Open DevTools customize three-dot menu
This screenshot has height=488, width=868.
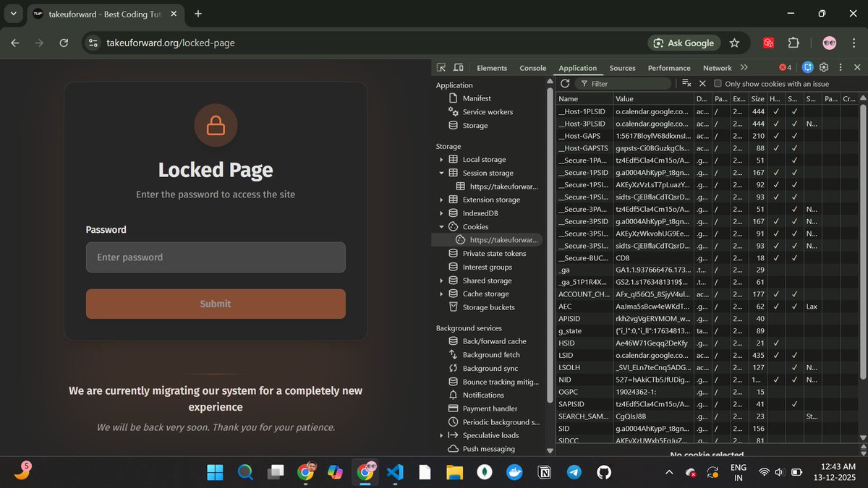tap(840, 67)
